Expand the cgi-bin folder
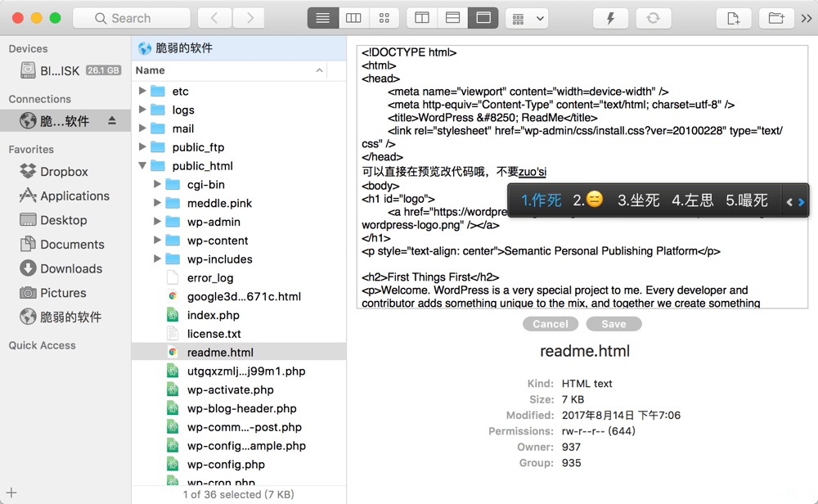Screen dimensions: 818x504 tap(157, 184)
